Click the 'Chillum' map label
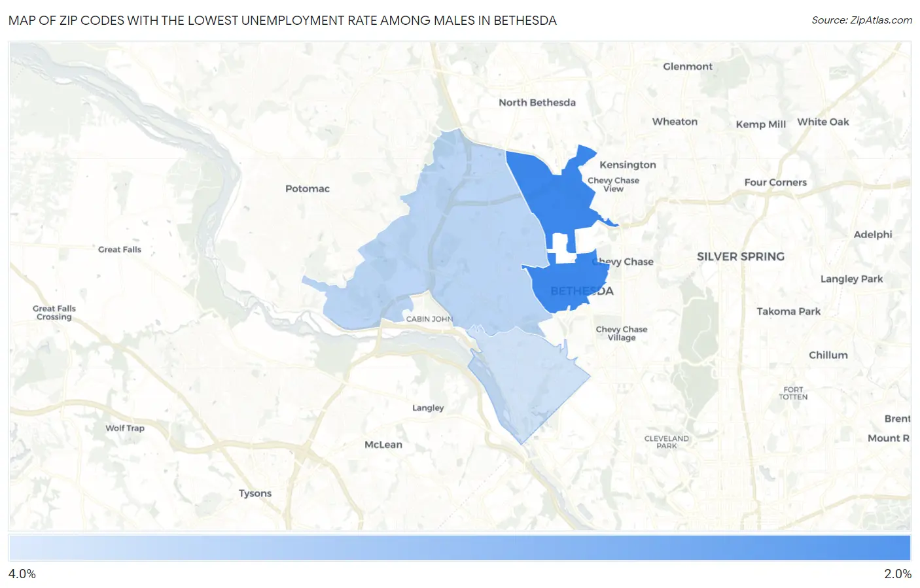The width and height of the screenshot is (920, 588). [828, 355]
